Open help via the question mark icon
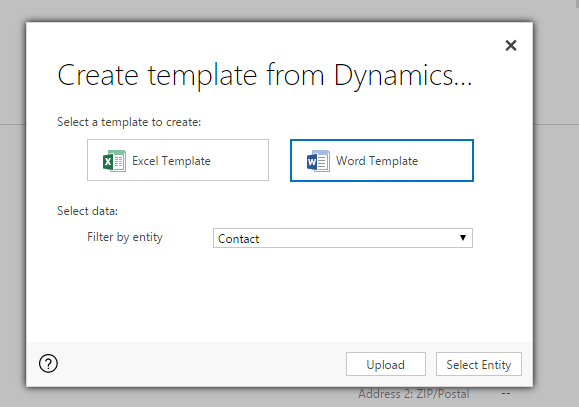Viewport: 579px width, 407px height. [x=48, y=364]
